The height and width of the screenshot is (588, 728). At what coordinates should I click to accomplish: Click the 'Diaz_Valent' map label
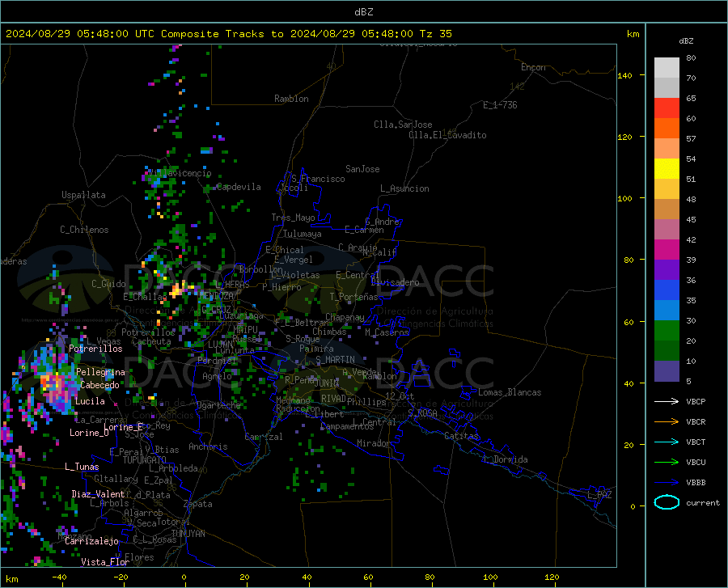point(98,494)
